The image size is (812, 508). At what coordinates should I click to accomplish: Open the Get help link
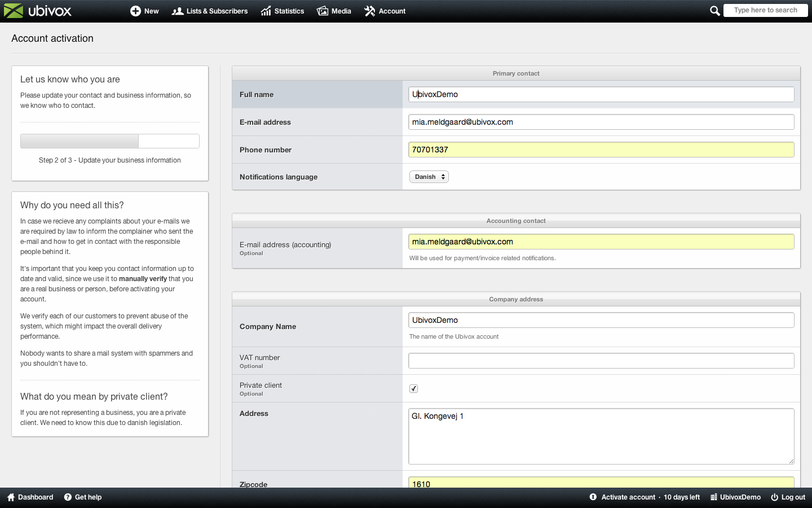pos(83,497)
